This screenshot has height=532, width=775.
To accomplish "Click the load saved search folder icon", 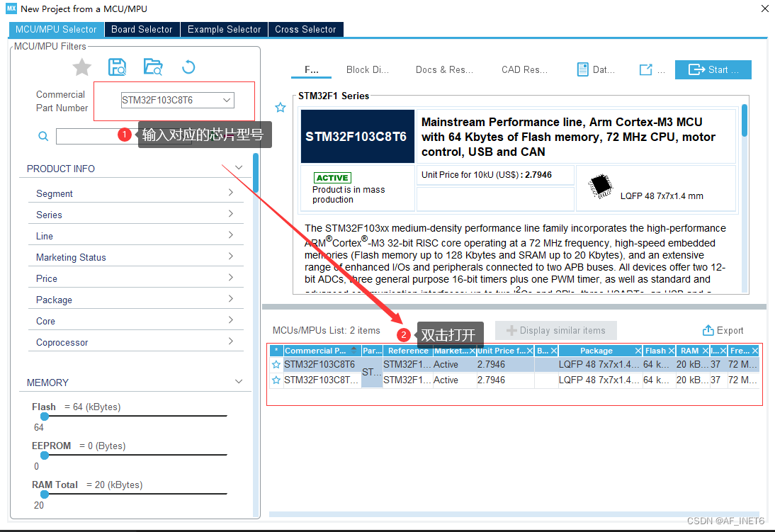I will pos(153,67).
